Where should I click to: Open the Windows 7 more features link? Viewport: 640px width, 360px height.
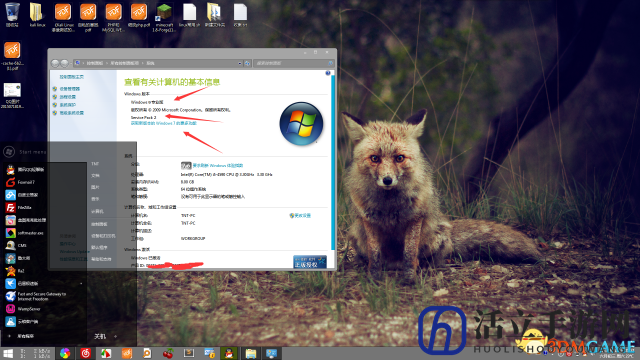pyautogui.click(x=163, y=123)
